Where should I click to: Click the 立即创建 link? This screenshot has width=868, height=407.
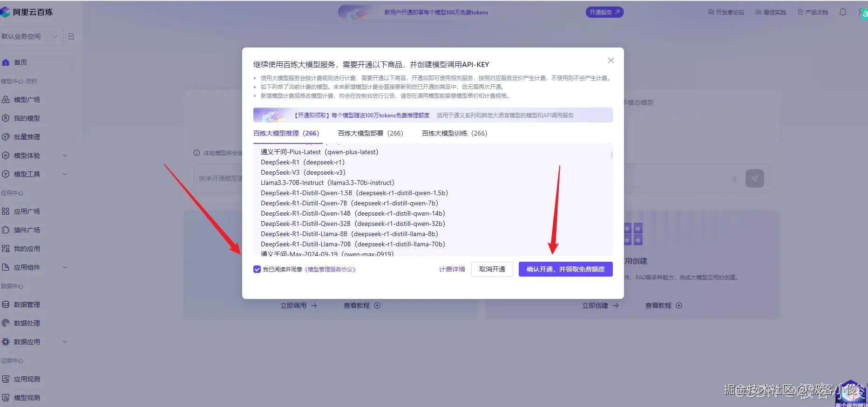click(600, 305)
